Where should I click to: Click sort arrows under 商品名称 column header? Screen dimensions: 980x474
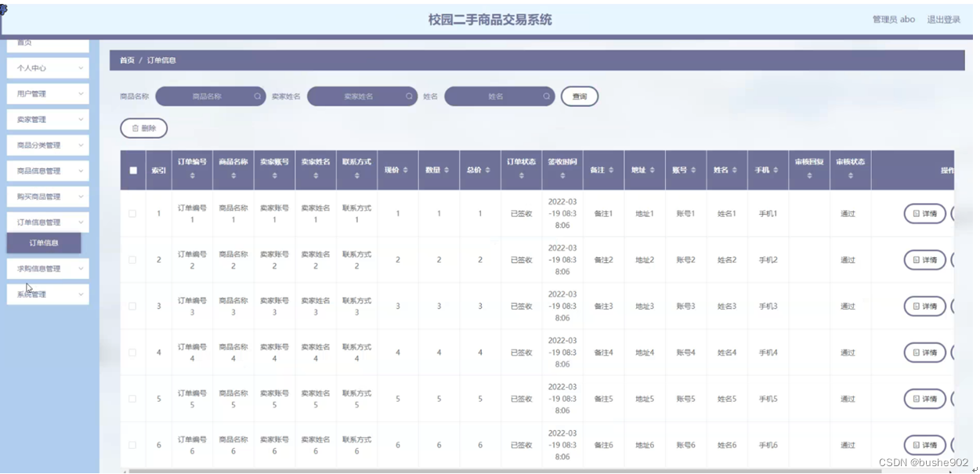(233, 176)
